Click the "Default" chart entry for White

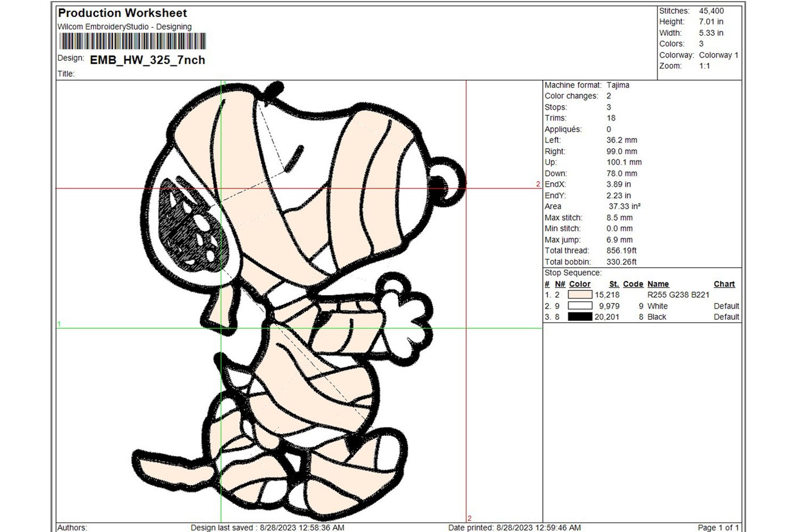tap(726, 306)
